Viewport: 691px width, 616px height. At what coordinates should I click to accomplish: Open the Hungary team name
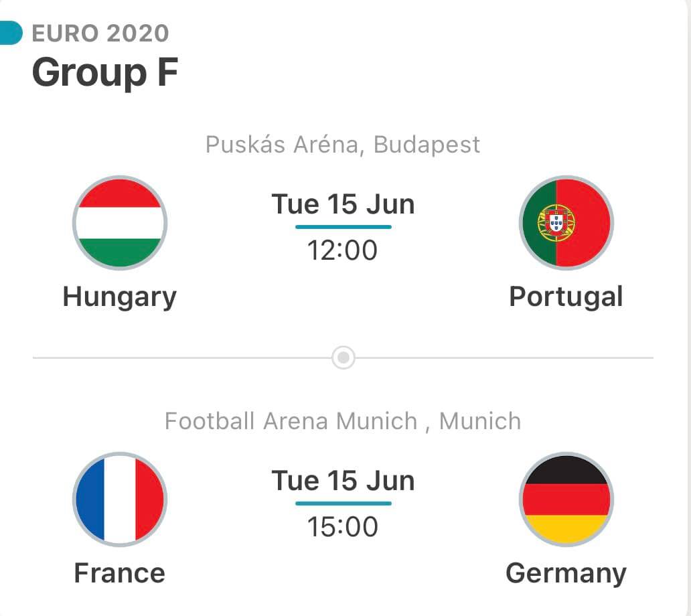[119, 297]
